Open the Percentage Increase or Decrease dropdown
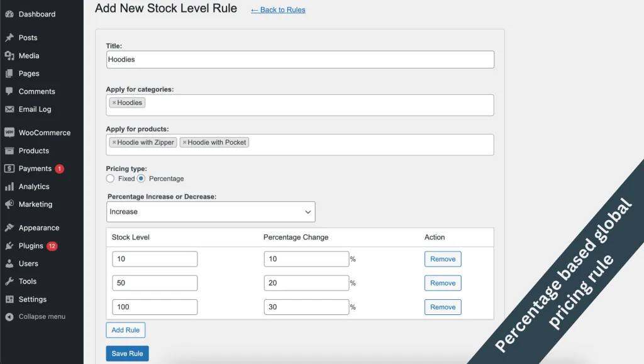The image size is (644, 364). (211, 212)
